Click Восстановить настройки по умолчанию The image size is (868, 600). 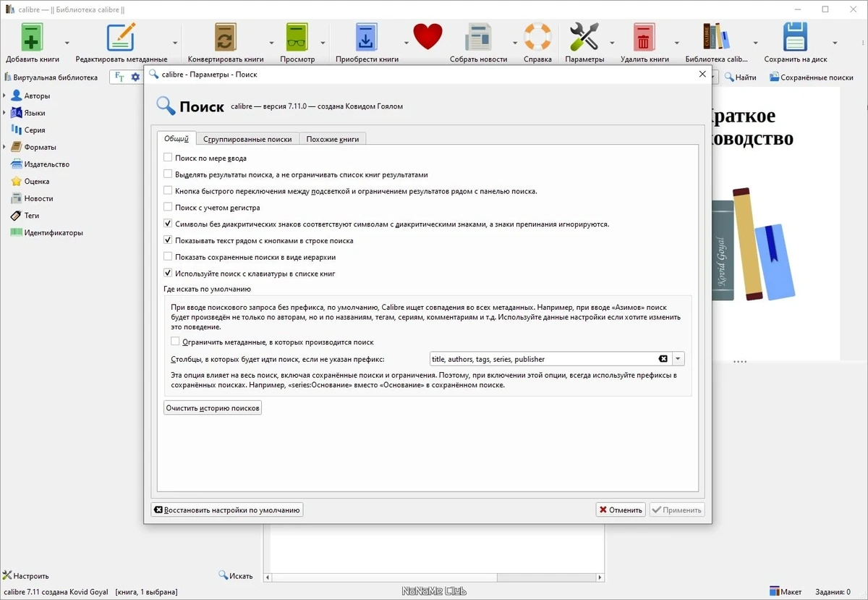click(227, 510)
